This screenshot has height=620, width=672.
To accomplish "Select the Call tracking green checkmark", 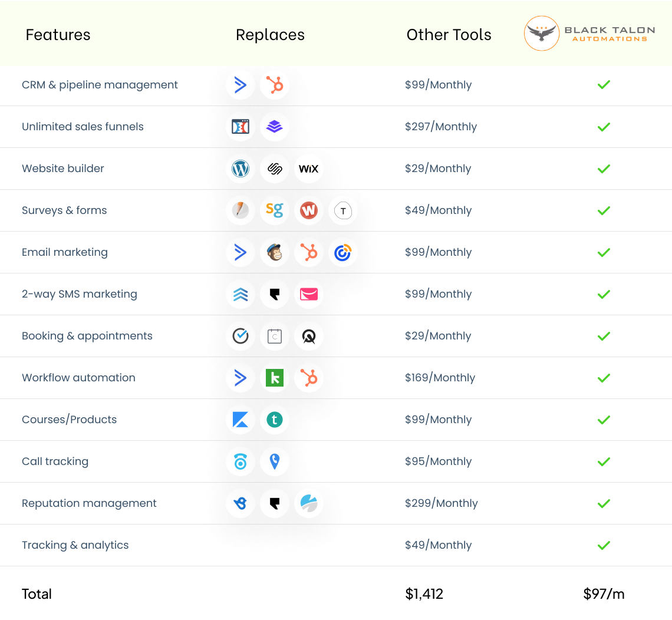I will 604,461.
